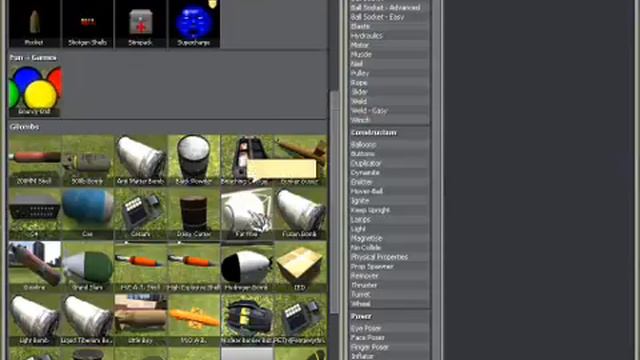This screenshot has height=360, width=640.
Task: Pick the Magnetise tool
Action: 390,238
